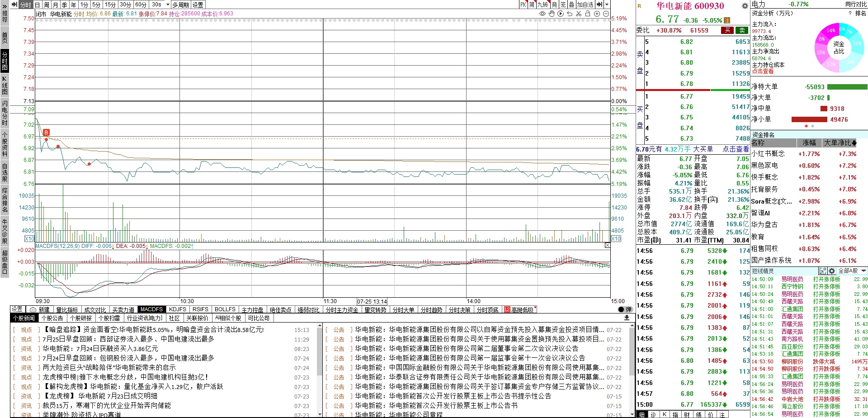Screen dimensions: 868x418
Task: Click 加自选 to add to watchlist
Action: pos(585,5)
